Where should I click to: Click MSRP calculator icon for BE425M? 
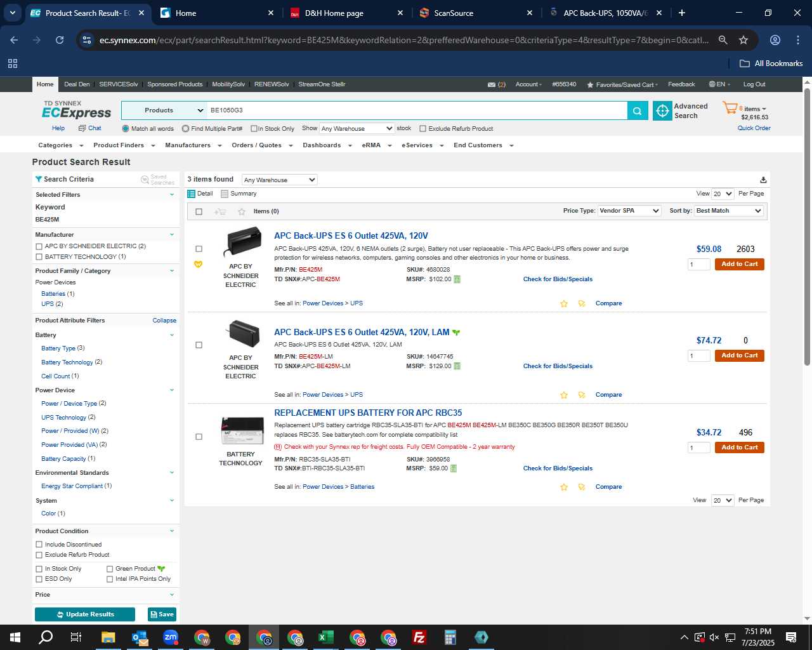point(457,279)
